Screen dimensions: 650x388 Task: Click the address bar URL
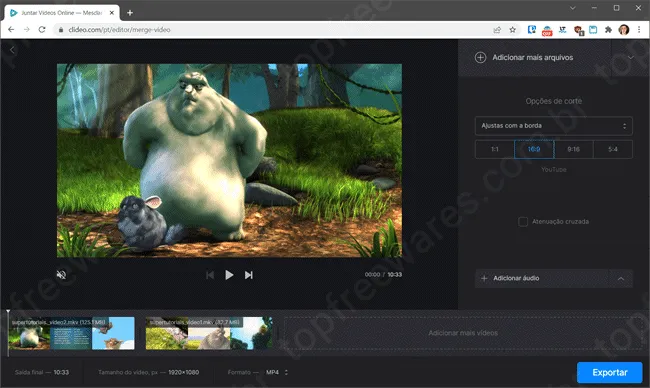(119, 30)
